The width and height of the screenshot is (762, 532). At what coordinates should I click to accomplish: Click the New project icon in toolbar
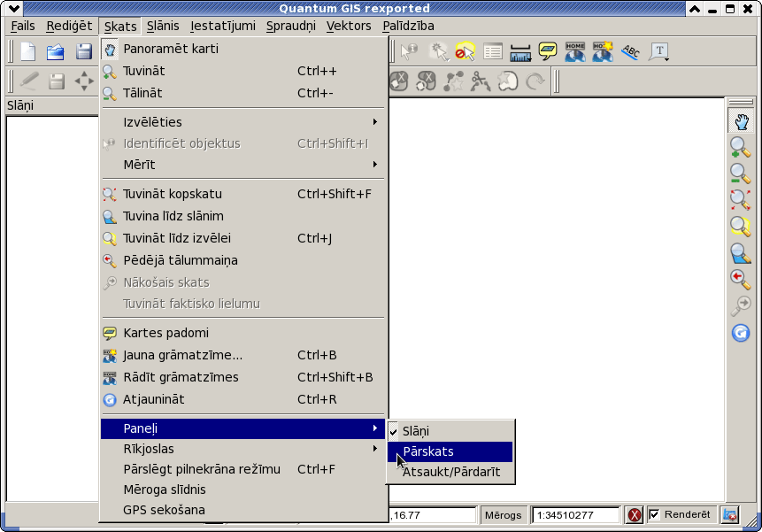[x=27, y=51]
